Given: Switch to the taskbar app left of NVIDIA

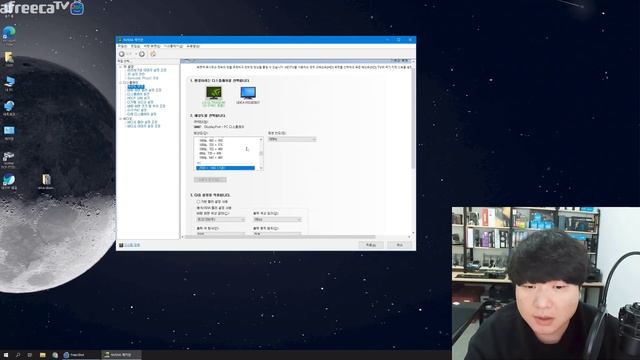Looking at the screenshot, I should (80, 355).
